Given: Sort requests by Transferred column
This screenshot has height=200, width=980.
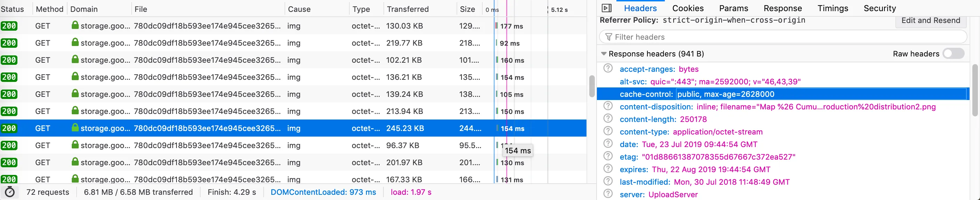Looking at the screenshot, I should [x=407, y=9].
